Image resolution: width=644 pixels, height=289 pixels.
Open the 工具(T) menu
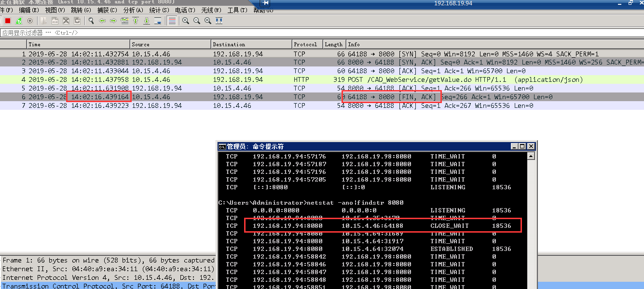pyautogui.click(x=237, y=10)
